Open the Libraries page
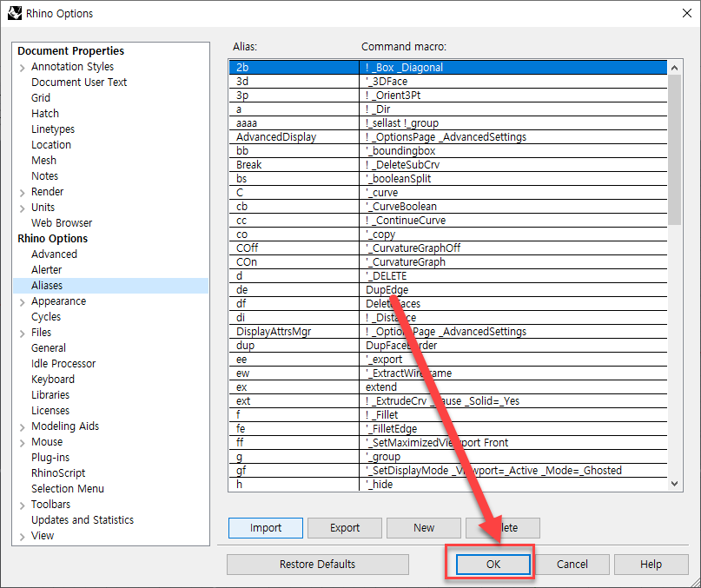 (x=50, y=395)
